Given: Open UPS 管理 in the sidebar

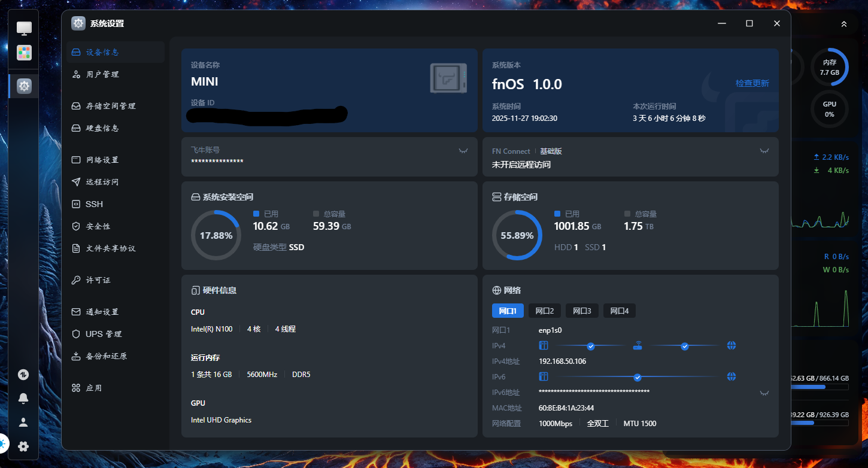Looking at the screenshot, I should pos(116,334).
